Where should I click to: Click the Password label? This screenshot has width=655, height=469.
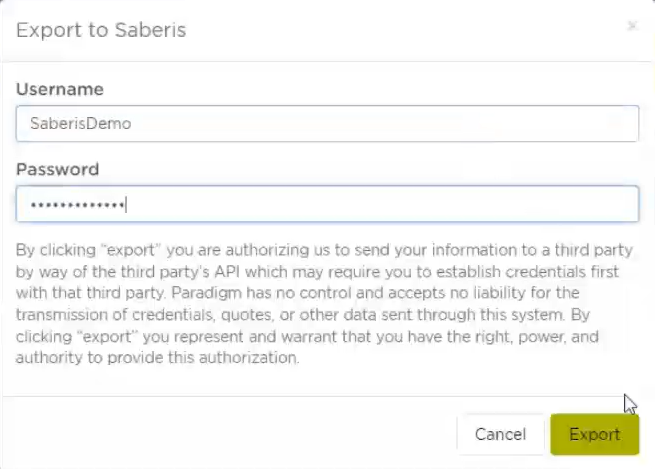click(58, 169)
